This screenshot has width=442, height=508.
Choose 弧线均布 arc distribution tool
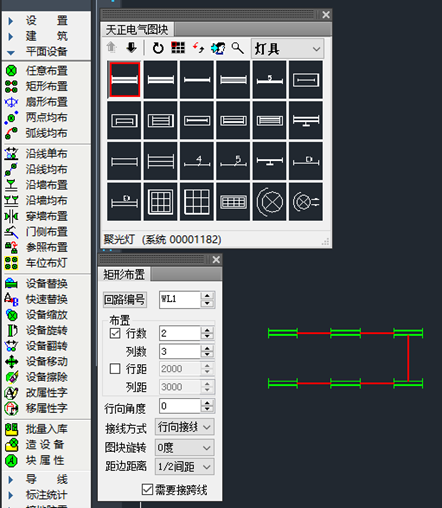[37, 133]
